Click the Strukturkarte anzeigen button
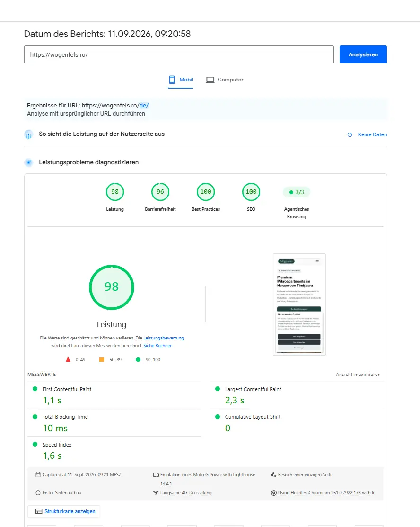The height and width of the screenshot is (527, 420). 64,511
